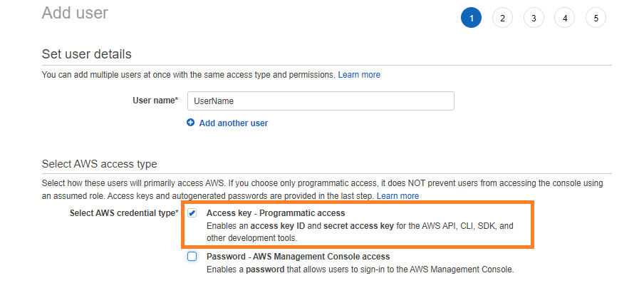Go to step 2 in wizard

click(x=502, y=18)
